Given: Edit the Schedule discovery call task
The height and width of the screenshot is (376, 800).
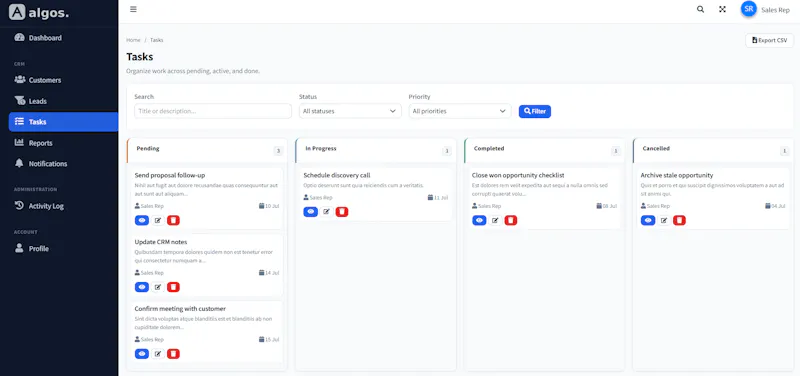Looking at the screenshot, I should click(x=327, y=212).
